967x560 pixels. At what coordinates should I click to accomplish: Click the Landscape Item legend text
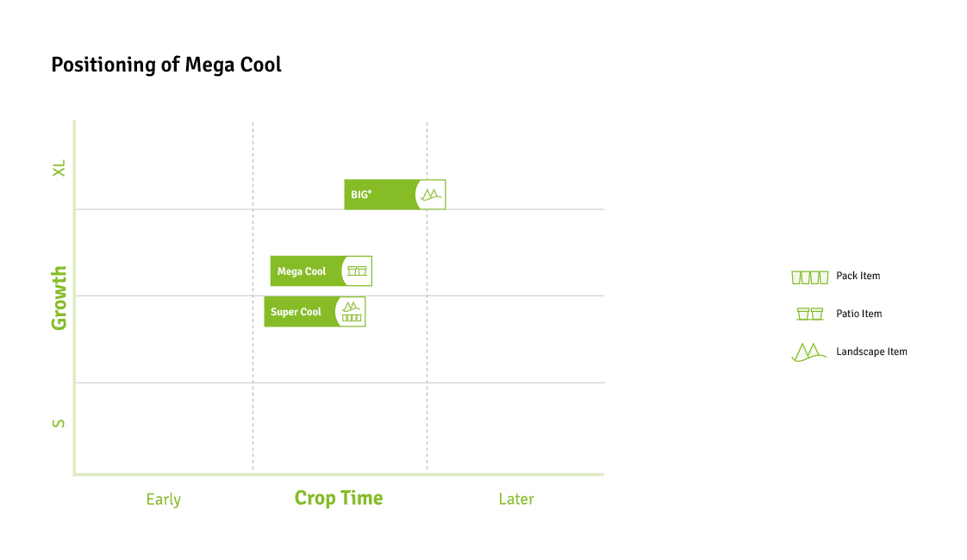click(x=871, y=352)
